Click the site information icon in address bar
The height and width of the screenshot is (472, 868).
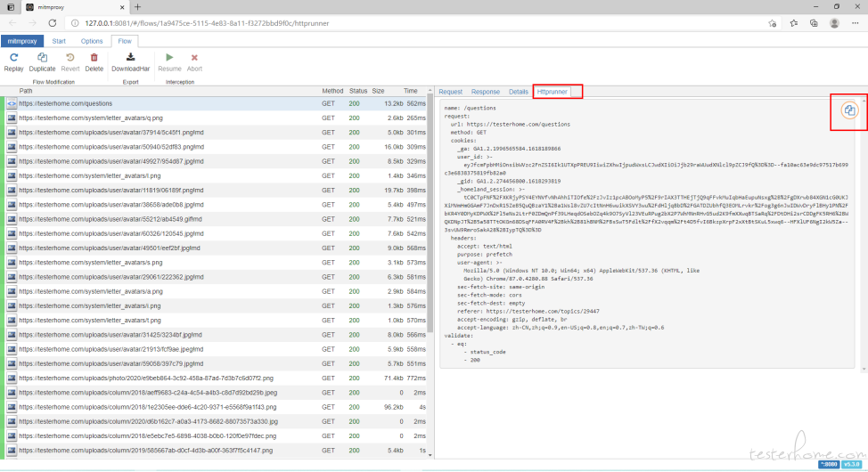(x=75, y=23)
